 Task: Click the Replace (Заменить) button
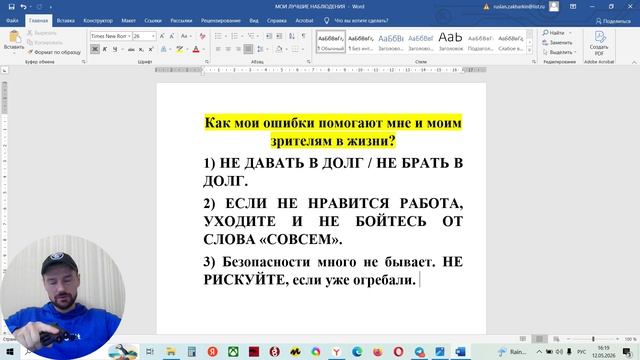point(558,42)
